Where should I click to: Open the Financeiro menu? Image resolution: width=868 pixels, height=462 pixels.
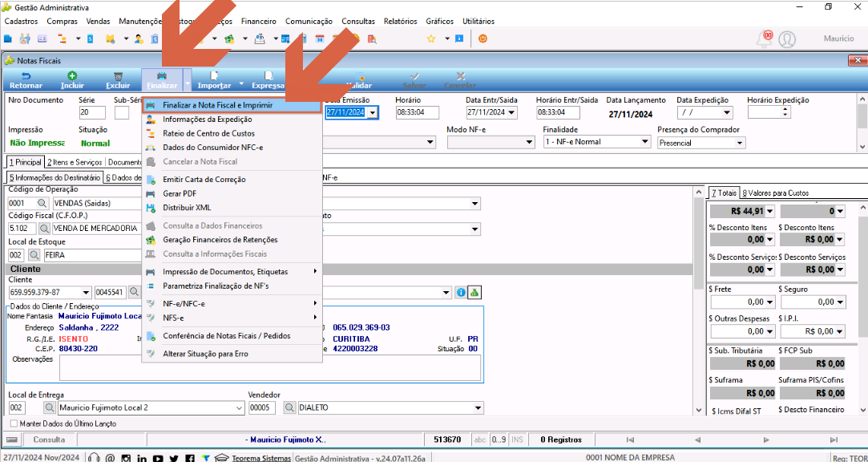[259, 22]
